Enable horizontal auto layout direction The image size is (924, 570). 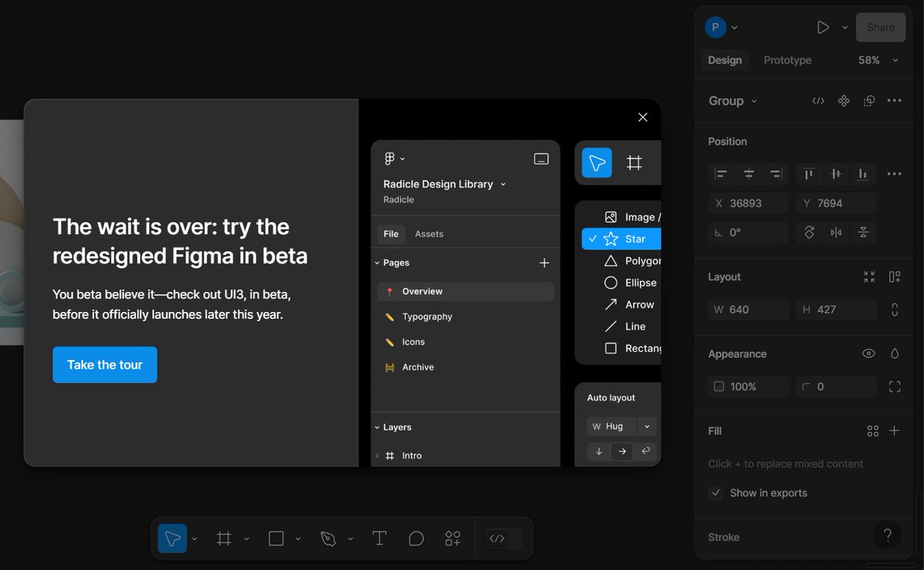click(x=622, y=451)
